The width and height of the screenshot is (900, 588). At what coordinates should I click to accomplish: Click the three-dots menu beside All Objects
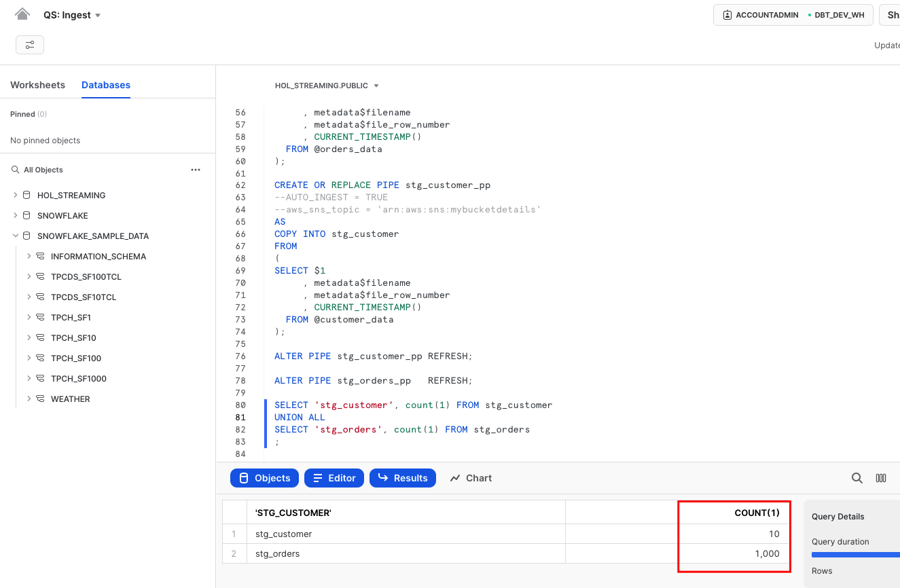196,170
